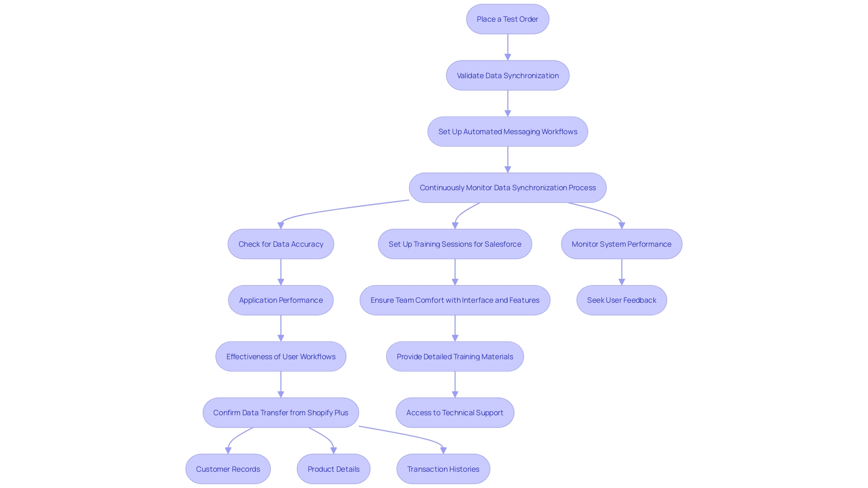This screenshot has width=868, height=488.
Task: Click the Check for Data Accuracy node
Action: [280, 244]
